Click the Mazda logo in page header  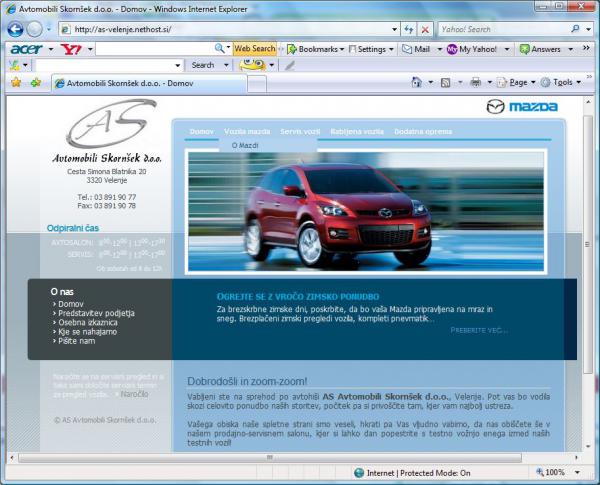coord(521,107)
